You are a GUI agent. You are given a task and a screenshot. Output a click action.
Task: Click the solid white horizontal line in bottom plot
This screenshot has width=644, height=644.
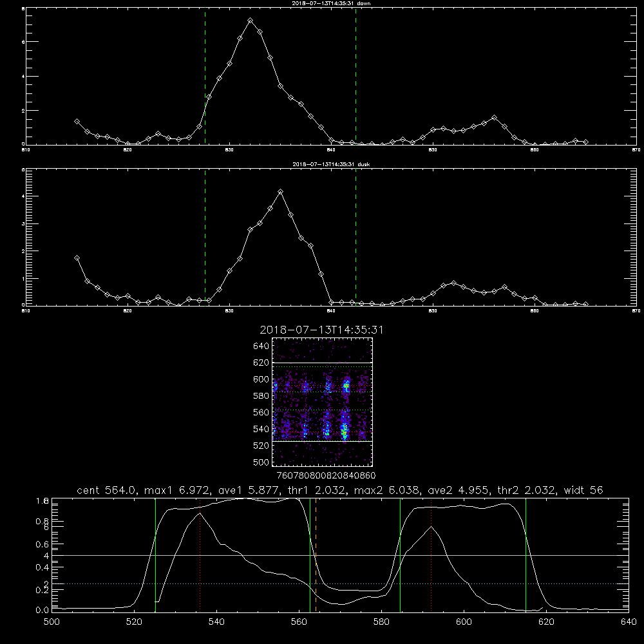[x=340, y=555]
